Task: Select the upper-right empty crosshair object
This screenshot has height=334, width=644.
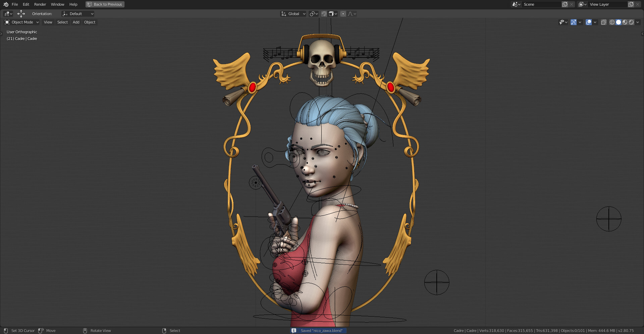Action: click(609, 219)
